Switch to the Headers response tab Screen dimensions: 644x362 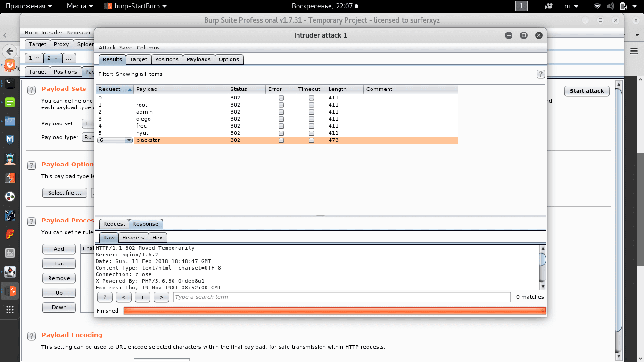click(133, 238)
